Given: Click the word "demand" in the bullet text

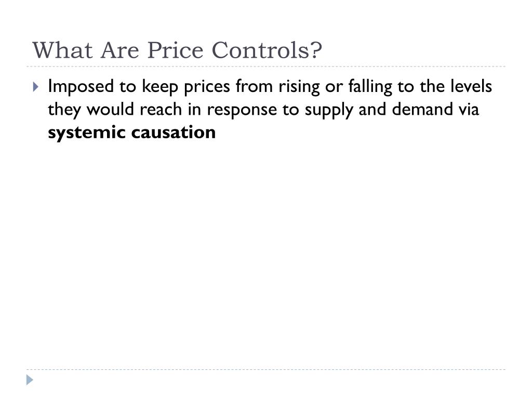Looking at the screenshot, I should pos(422,109).
